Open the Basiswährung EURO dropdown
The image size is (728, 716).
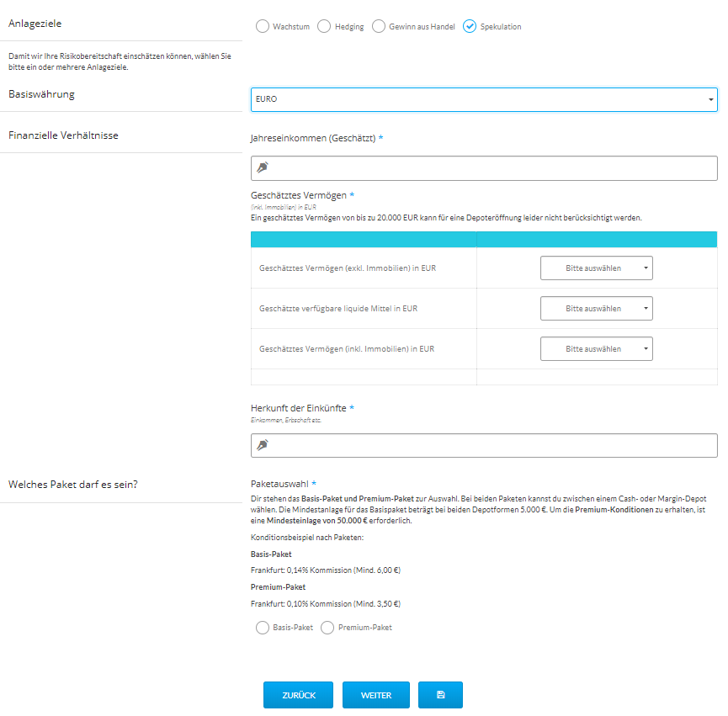coord(484,99)
